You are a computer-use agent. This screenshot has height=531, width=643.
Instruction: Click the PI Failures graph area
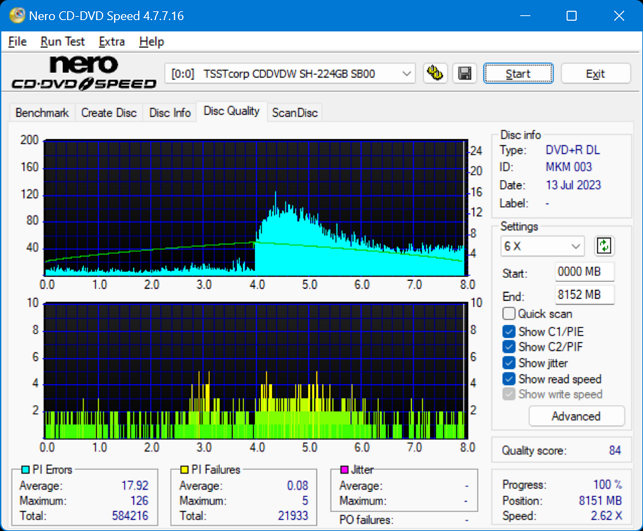[x=256, y=371]
